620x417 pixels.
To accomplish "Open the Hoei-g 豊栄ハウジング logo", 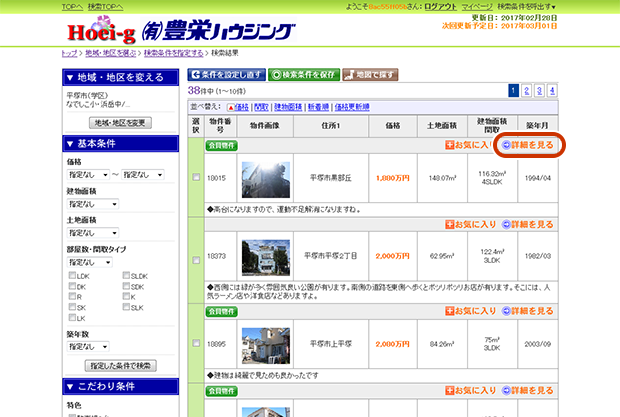I will tap(181, 30).
